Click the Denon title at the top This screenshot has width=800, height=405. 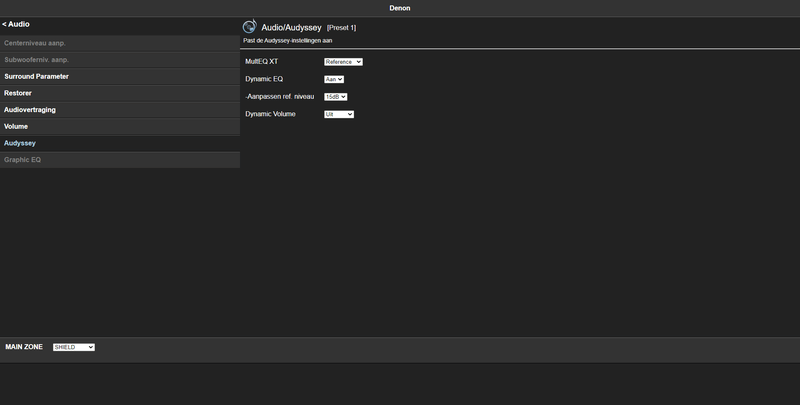tap(400, 8)
